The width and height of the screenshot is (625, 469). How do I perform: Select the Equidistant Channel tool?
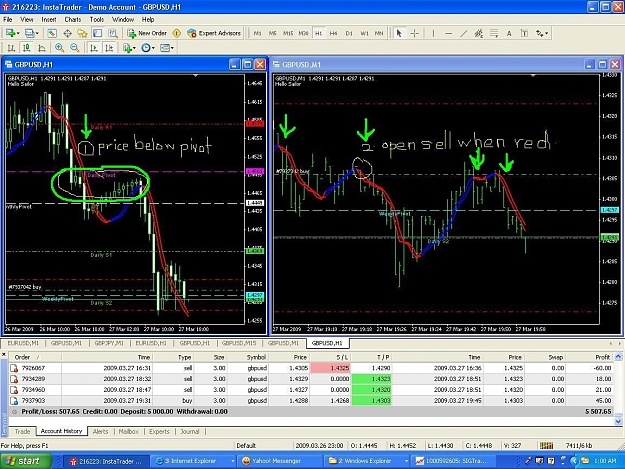478,33
